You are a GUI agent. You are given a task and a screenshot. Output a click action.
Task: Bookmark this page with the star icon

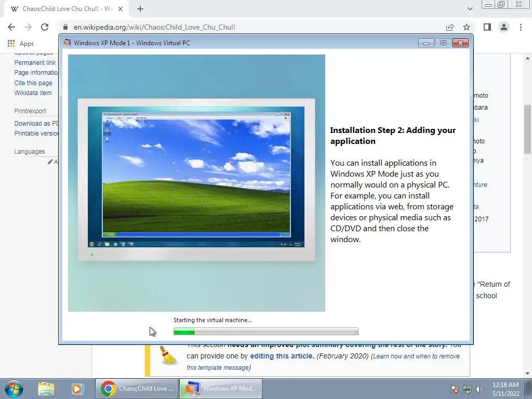point(467,27)
